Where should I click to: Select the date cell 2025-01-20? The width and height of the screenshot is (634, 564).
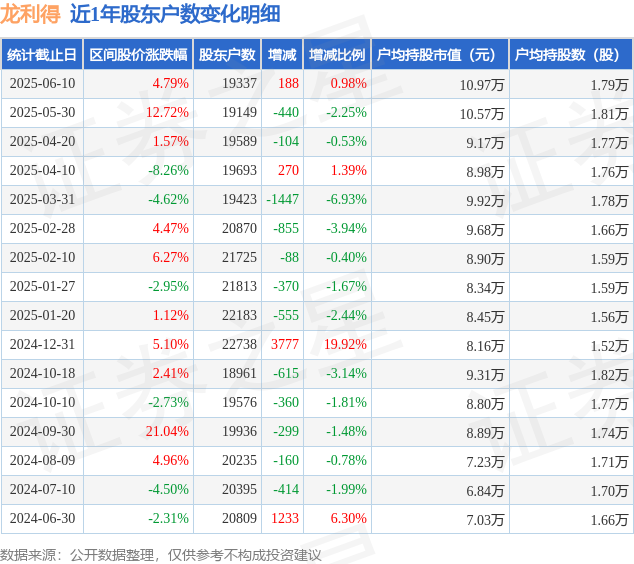tap(42, 315)
